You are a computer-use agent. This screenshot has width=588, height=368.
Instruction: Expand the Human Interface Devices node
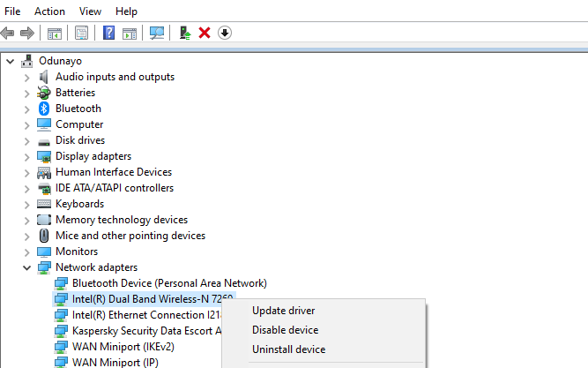point(27,173)
